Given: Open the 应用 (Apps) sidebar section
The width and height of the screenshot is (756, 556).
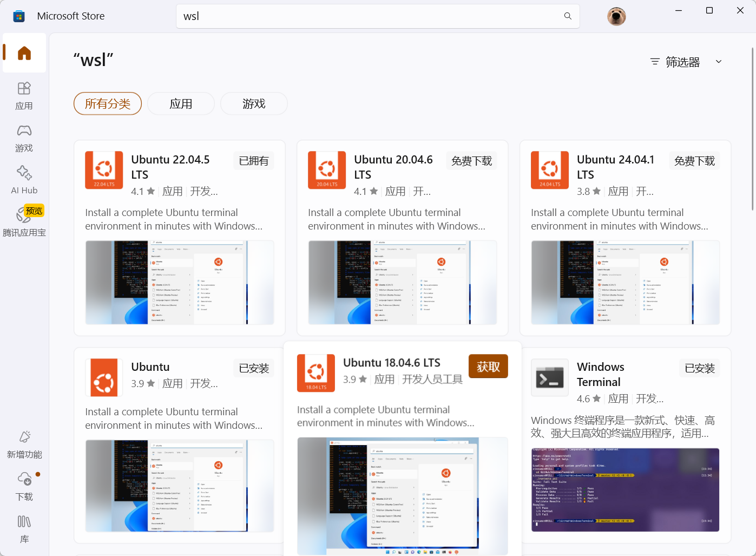Looking at the screenshot, I should [x=24, y=95].
